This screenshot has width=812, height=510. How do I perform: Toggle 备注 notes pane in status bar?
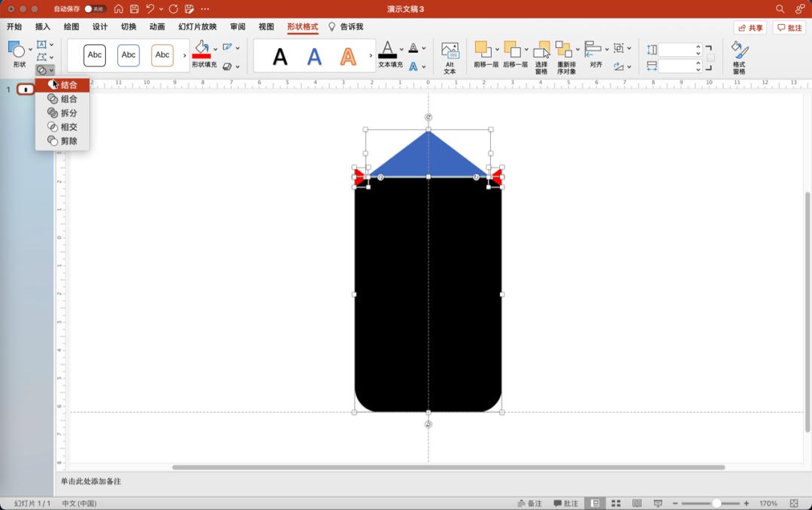[530, 503]
